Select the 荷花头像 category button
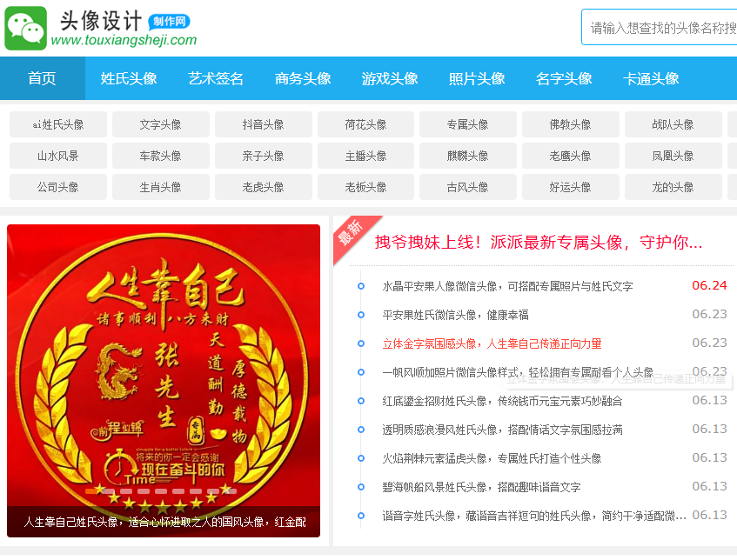This screenshot has height=560, width=737. (x=365, y=124)
